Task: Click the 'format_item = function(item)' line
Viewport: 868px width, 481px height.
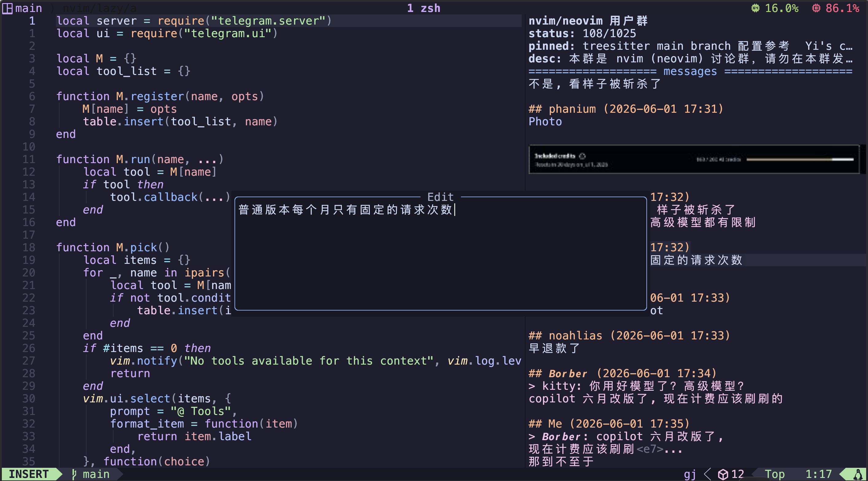Action: click(x=204, y=424)
